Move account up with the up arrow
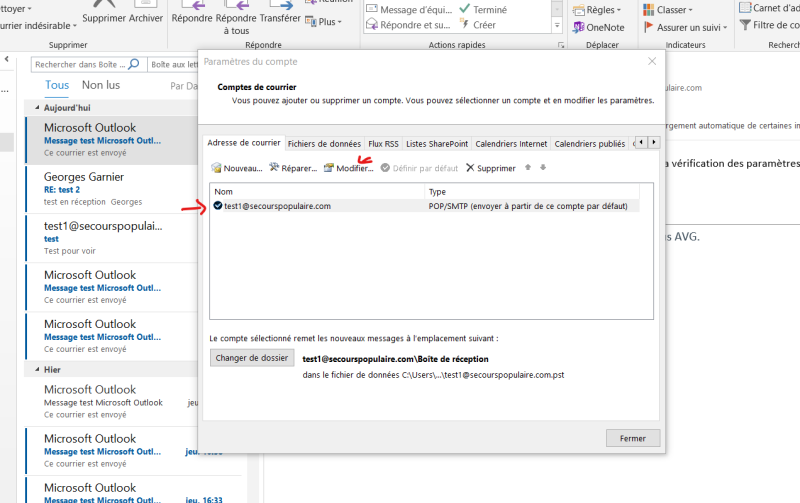Image resolution: width=800 pixels, height=503 pixels. (528, 167)
